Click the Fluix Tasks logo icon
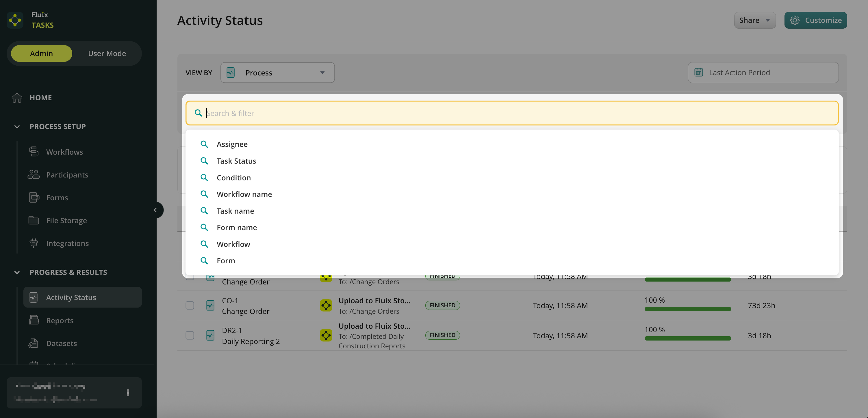The height and width of the screenshot is (418, 868). (15, 20)
